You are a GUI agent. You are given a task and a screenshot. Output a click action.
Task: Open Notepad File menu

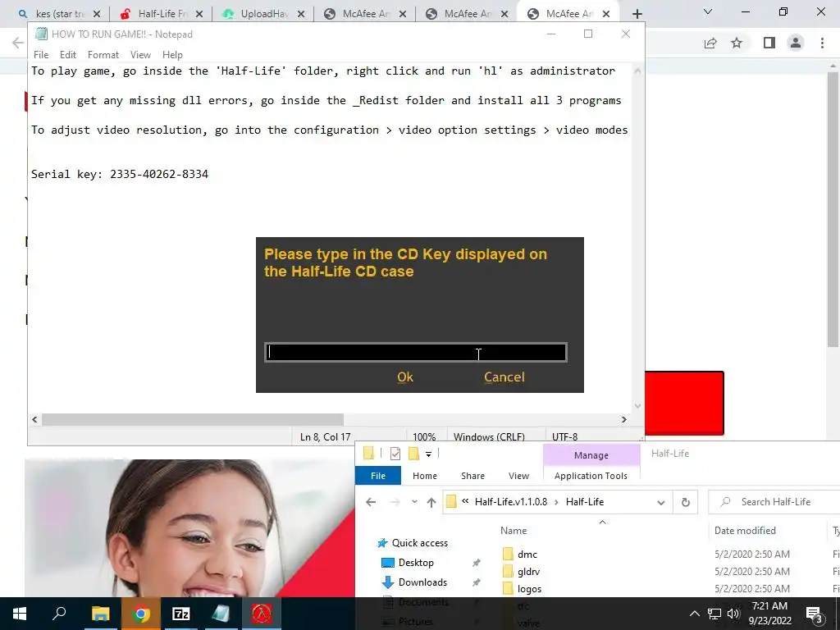pos(41,55)
